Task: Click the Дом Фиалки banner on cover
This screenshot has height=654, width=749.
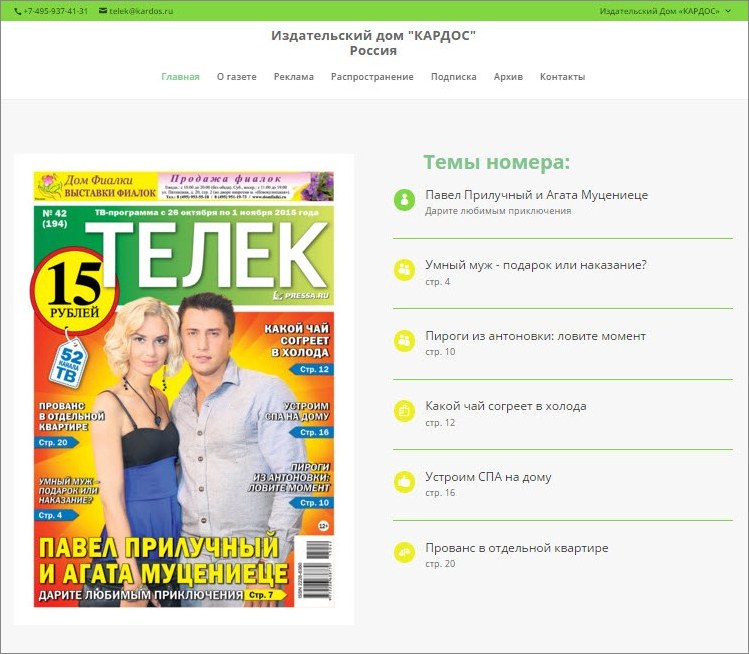Action: pyautogui.click(x=184, y=186)
